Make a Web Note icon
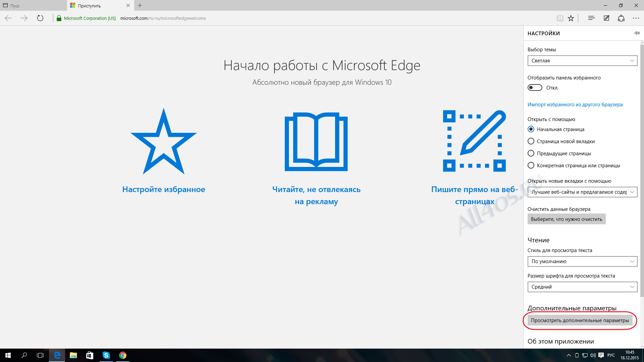This screenshot has width=644, height=362. [606, 18]
